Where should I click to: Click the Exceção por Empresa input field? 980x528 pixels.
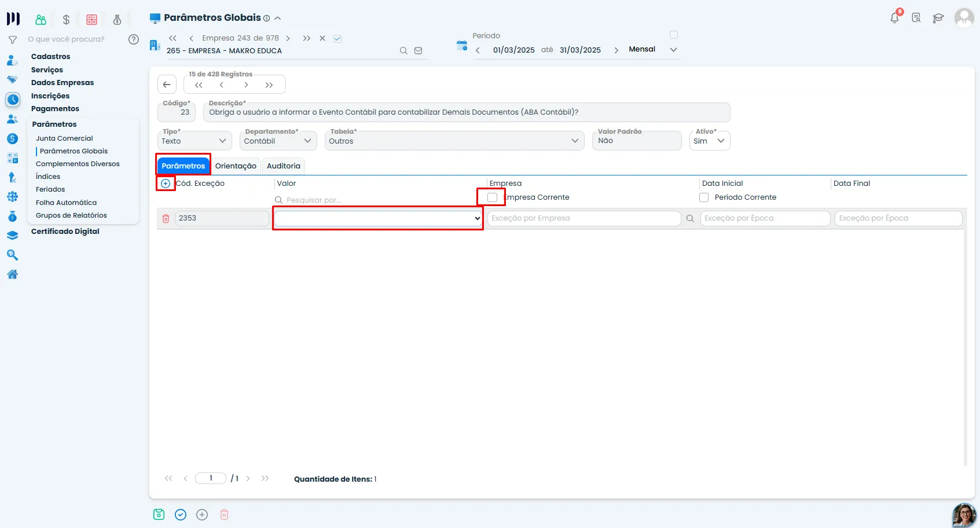tap(584, 218)
